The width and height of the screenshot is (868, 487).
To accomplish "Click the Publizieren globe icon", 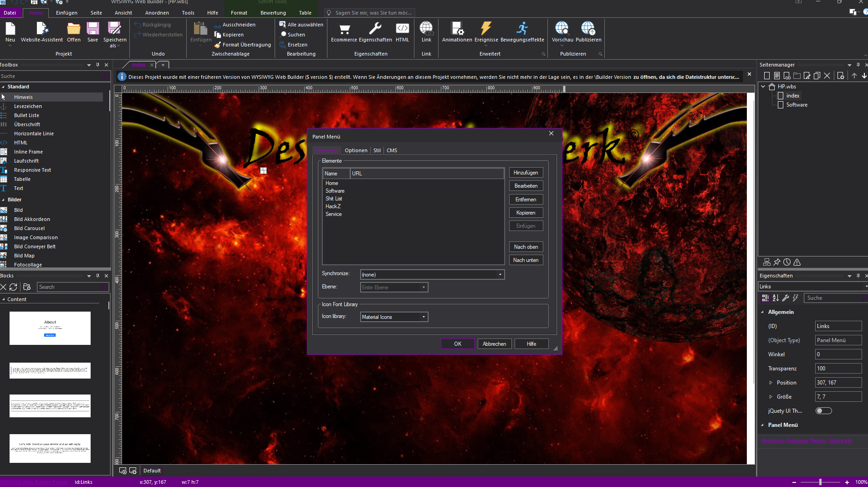I will [588, 28].
